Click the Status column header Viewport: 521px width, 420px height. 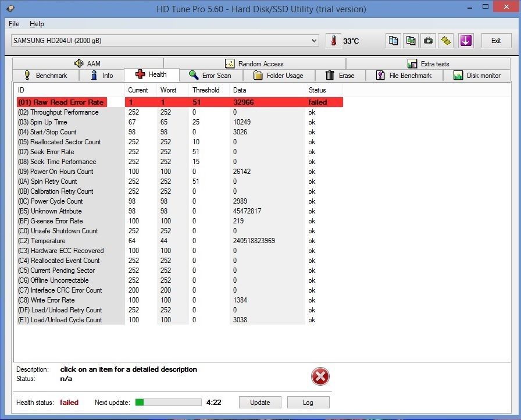324,90
